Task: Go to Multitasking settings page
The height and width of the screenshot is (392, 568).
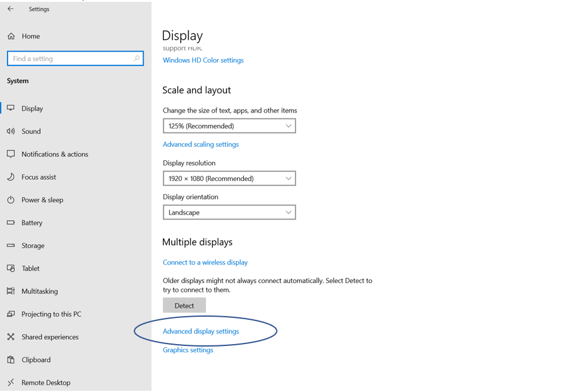Action: pyautogui.click(x=40, y=291)
